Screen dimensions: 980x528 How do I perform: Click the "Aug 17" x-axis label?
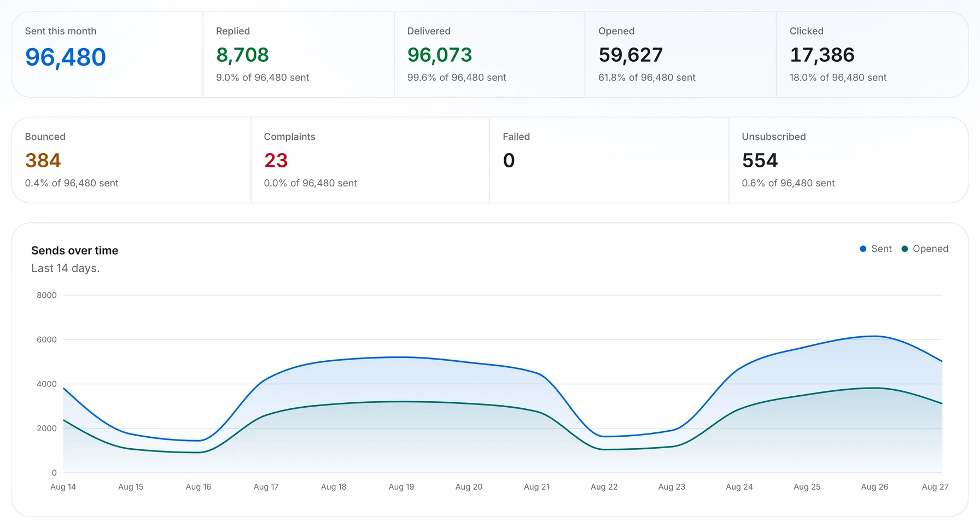266,486
